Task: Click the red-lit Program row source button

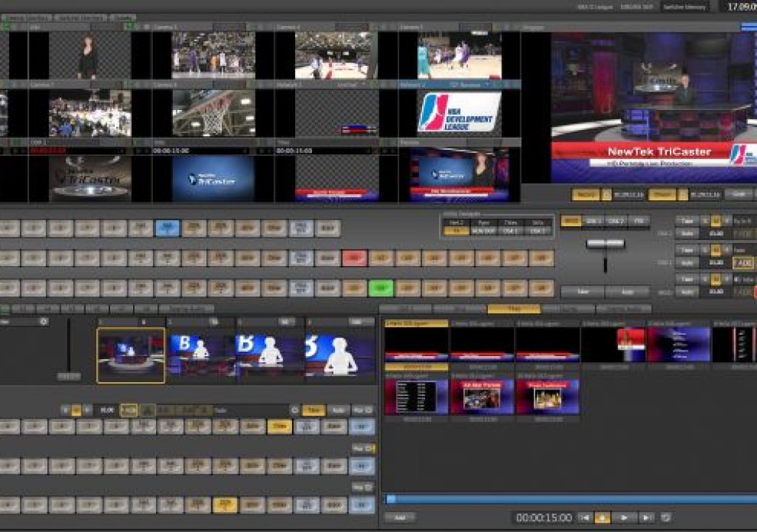Action: [354, 259]
